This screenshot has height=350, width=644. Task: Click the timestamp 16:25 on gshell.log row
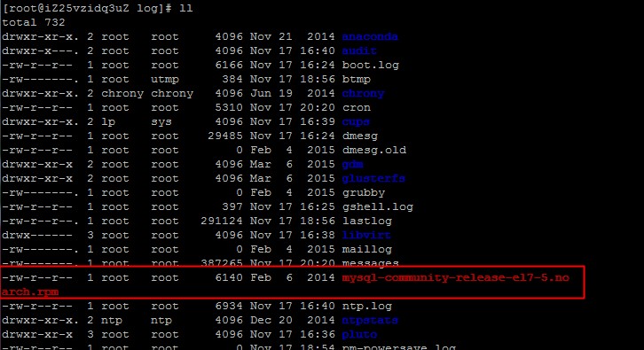pos(318,206)
